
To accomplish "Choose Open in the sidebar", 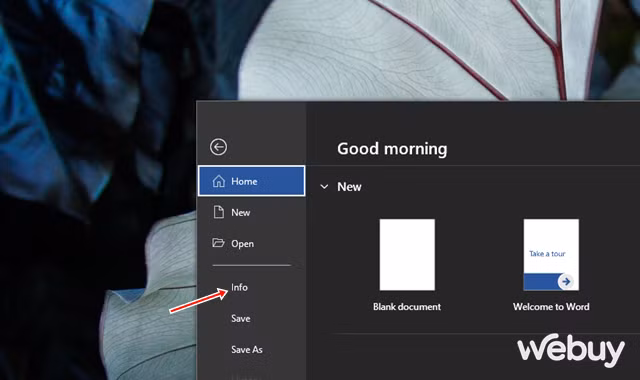I will pyautogui.click(x=251, y=244).
